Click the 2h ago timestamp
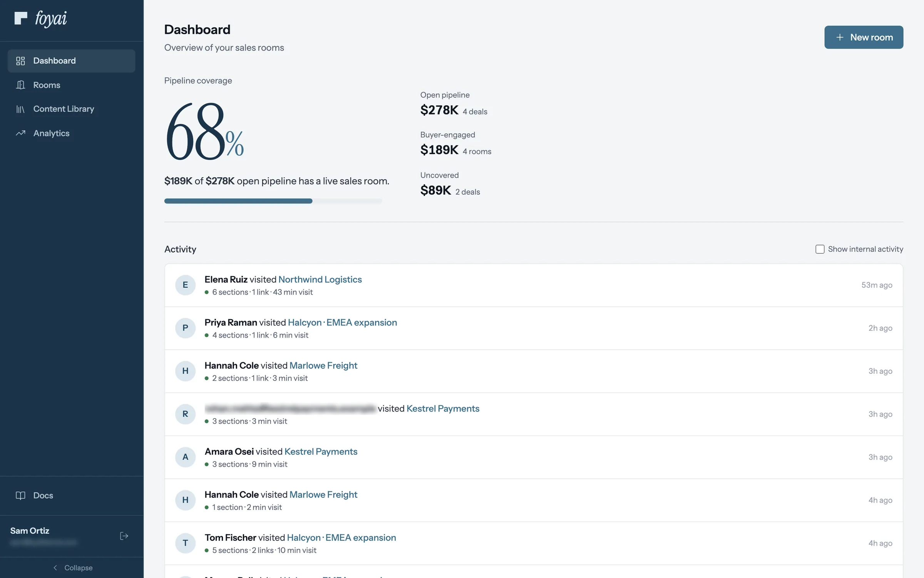The width and height of the screenshot is (924, 578). coord(880,328)
